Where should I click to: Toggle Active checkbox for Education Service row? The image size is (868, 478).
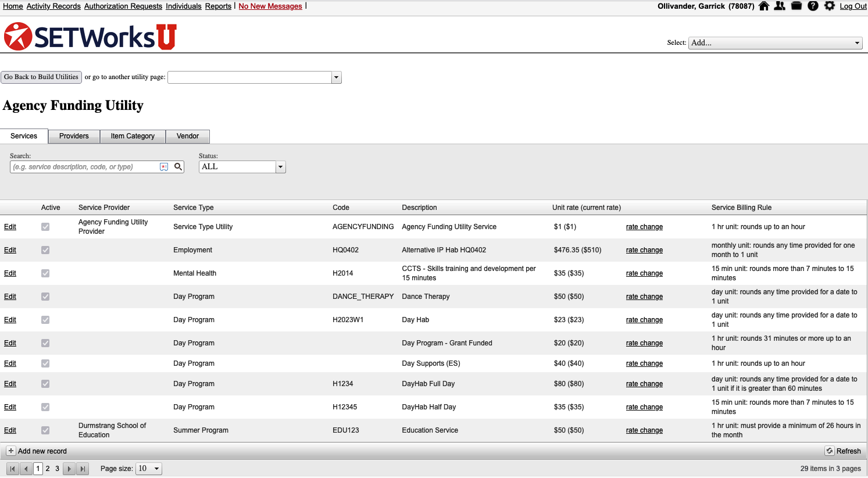(45, 430)
